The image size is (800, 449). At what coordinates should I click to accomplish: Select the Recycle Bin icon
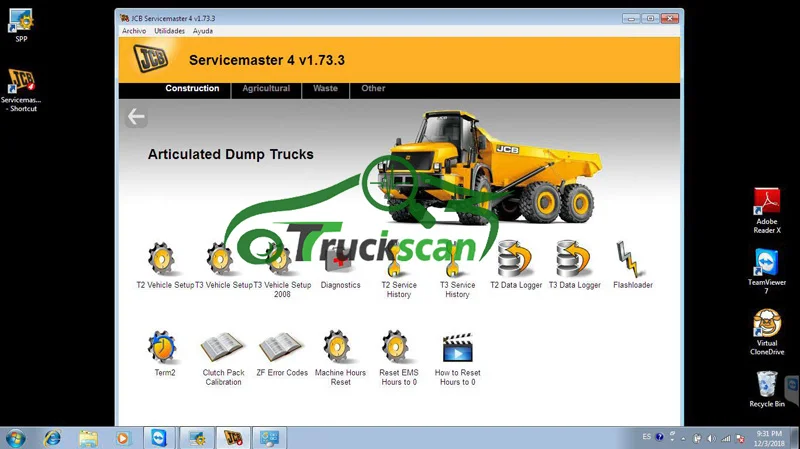pyautogui.click(x=767, y=389)
